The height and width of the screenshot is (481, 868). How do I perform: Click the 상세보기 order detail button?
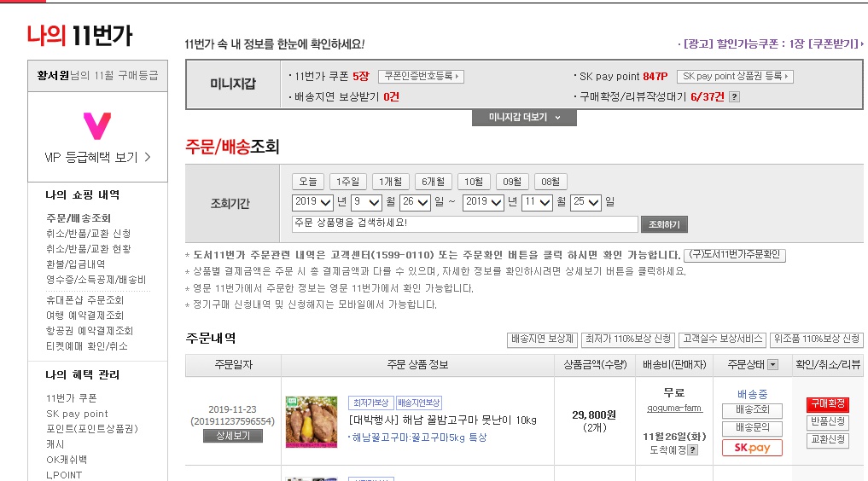pyautogui.click(x=232, y=436)
